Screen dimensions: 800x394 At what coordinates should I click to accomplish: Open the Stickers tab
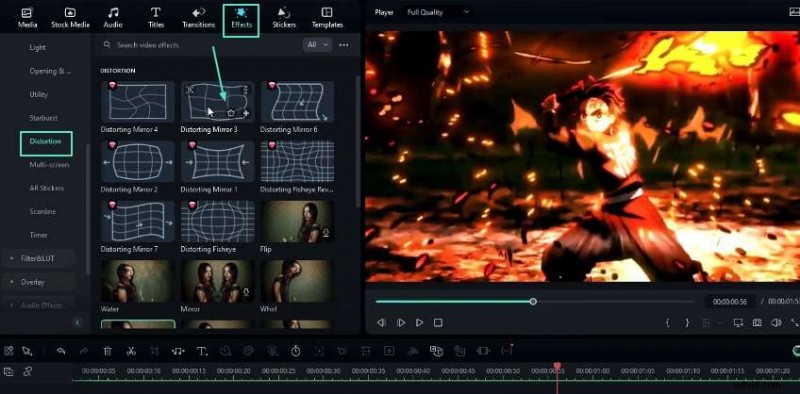pos(284,18)
